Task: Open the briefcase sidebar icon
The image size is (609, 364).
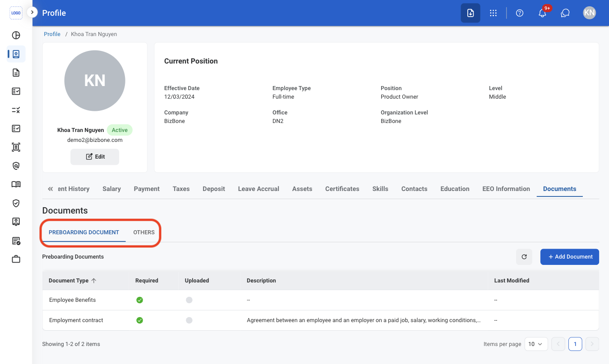Action: point(16,259)
